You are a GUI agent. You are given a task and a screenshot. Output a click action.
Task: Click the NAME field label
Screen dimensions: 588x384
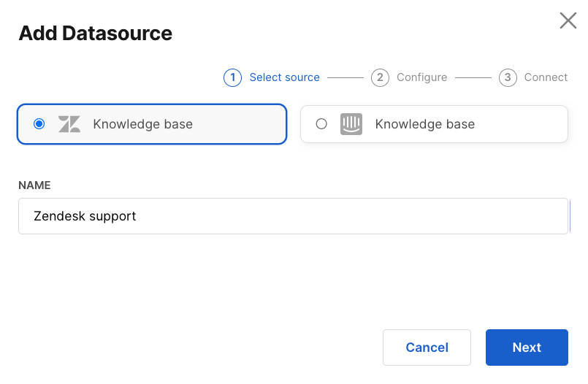[34, 185]
